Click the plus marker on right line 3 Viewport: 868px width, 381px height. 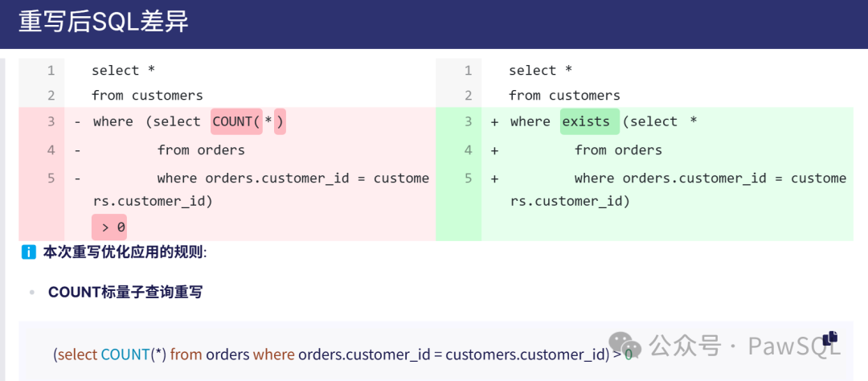(x=494, y=122)
